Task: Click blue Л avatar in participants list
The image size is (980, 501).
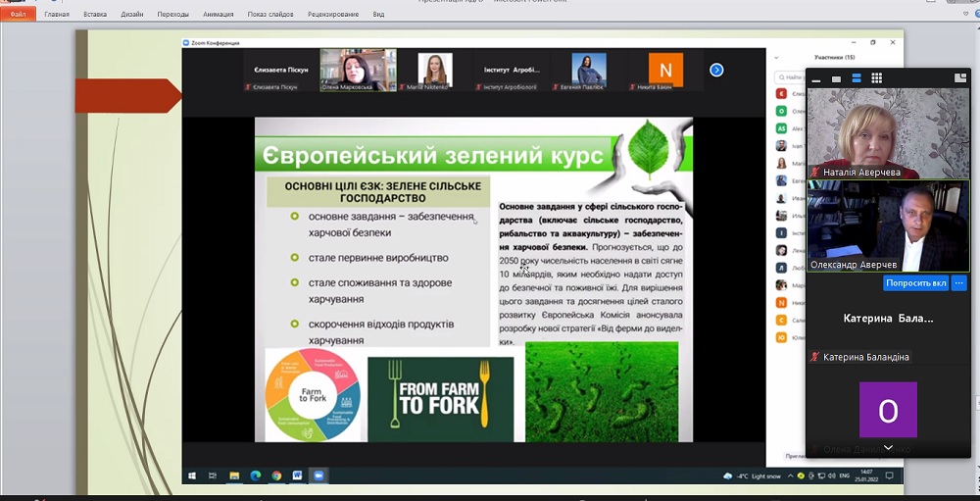Action: pos(781,268)
